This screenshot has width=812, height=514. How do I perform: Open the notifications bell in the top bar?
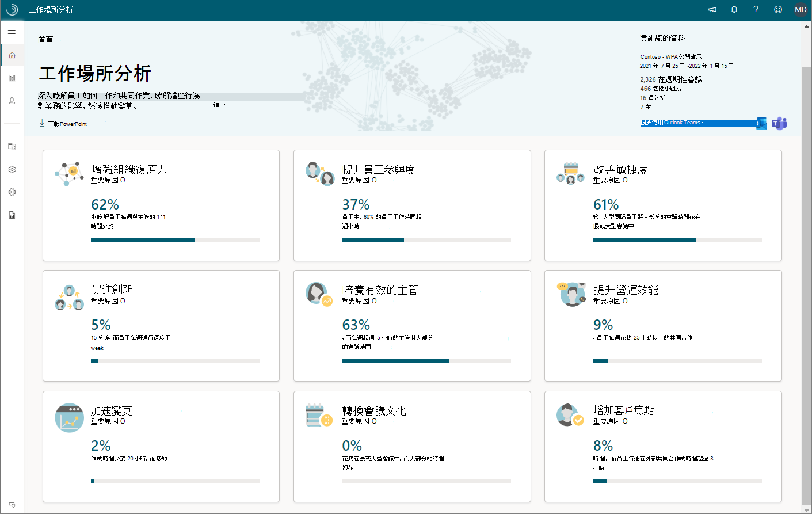coord(734,10)
